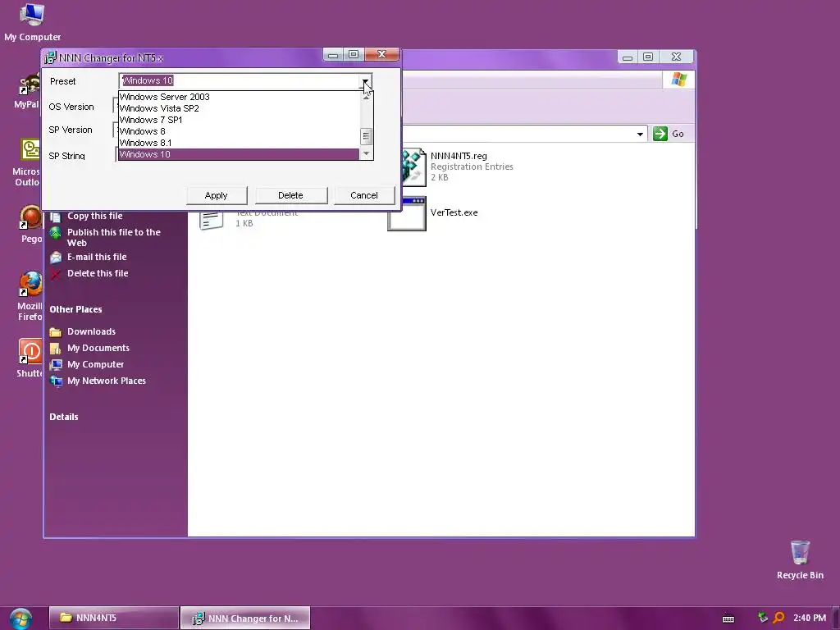840x630 pixels.
Task: Minimize the NNN4NT5 Explorer window
Action: (628, 57)
